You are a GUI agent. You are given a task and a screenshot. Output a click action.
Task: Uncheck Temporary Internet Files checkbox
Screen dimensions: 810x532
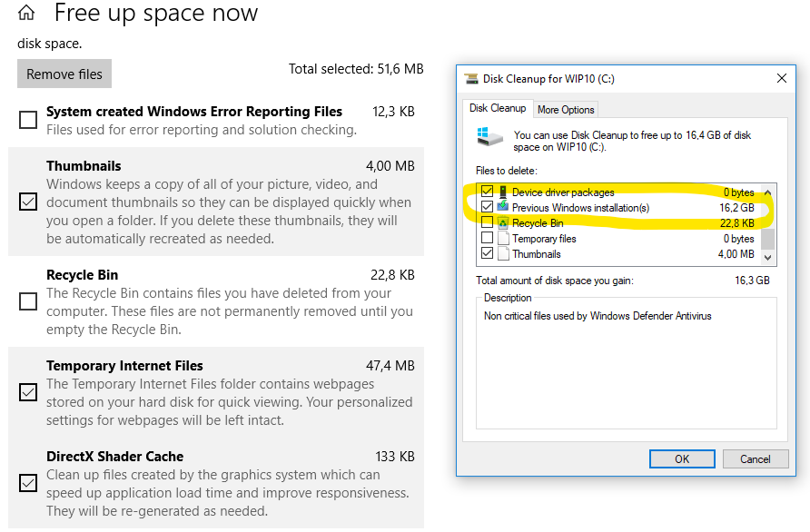coord(28,392)
